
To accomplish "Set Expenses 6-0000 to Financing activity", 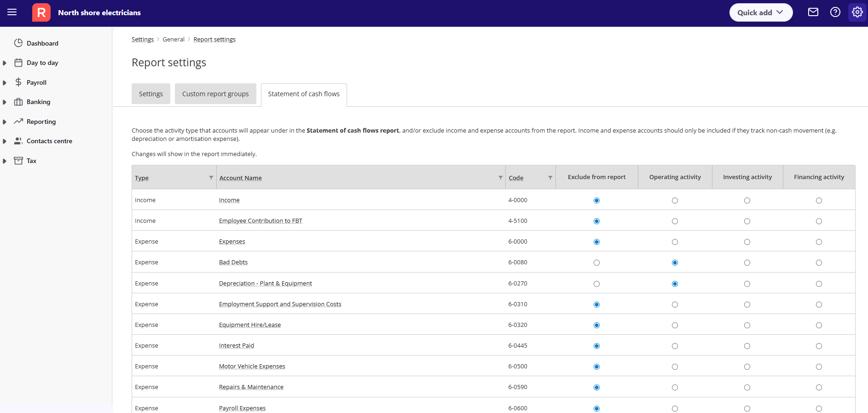I will [819, 242].
